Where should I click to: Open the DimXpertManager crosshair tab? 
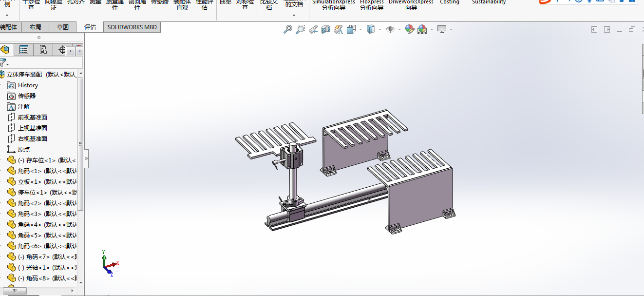tap(62, 50)
